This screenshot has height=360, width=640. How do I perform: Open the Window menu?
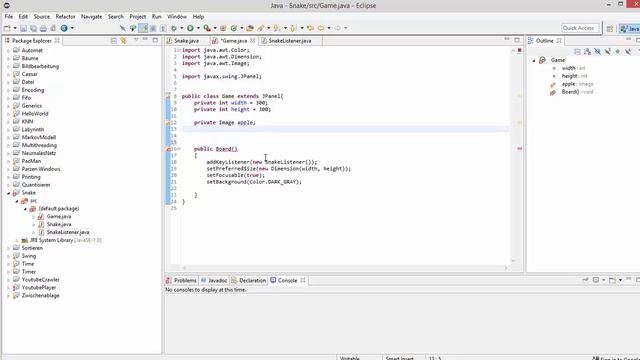click(x=177, y=17)
